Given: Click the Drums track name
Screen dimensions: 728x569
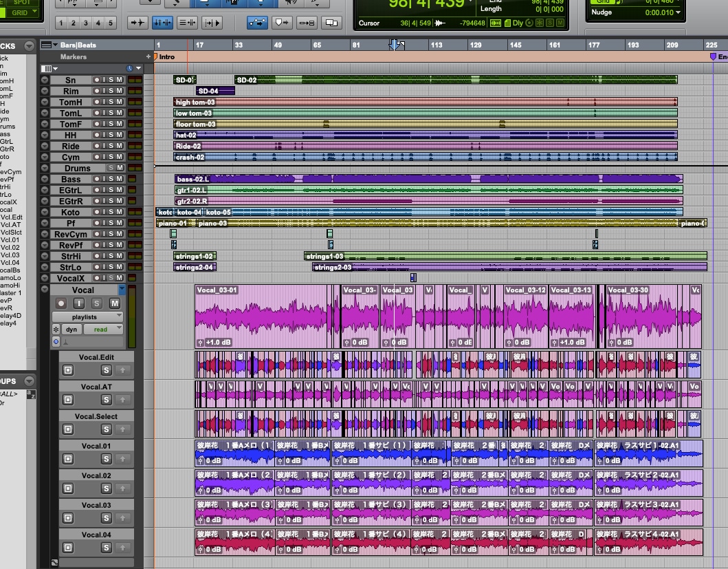Looking at the screenshot, I should point(77,169).
